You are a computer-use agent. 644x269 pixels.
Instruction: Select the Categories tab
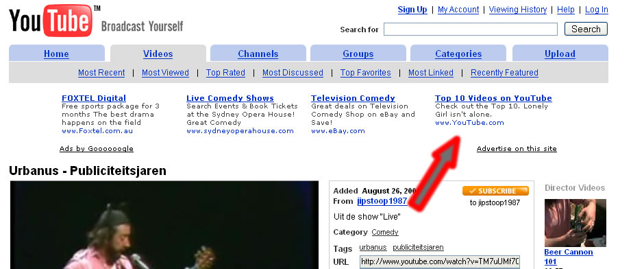(x=458, y=54)
